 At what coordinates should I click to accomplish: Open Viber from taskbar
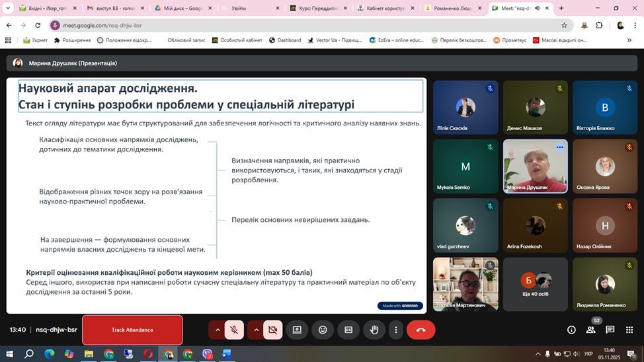(x=208, y=354)
